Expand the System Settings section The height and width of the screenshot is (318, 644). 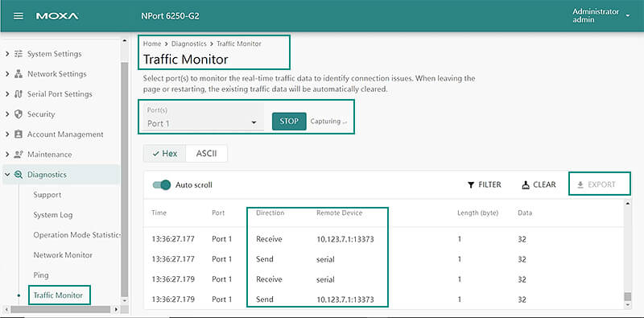7,54
